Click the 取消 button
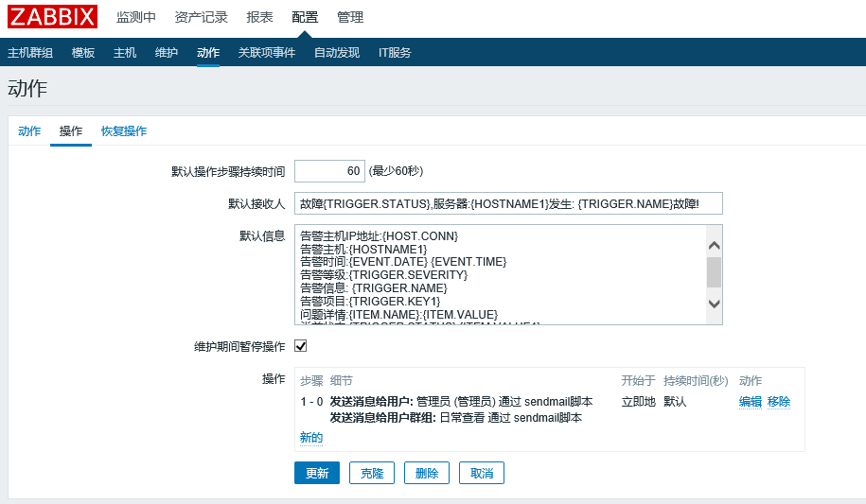Viewport: 866px width, 504px height. point(481,473)
